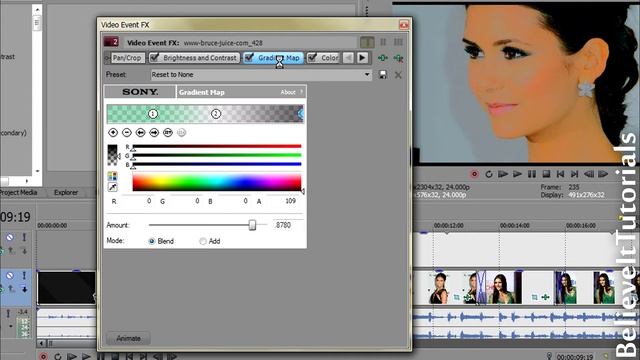Click the About link

click(x=288, y=92)
